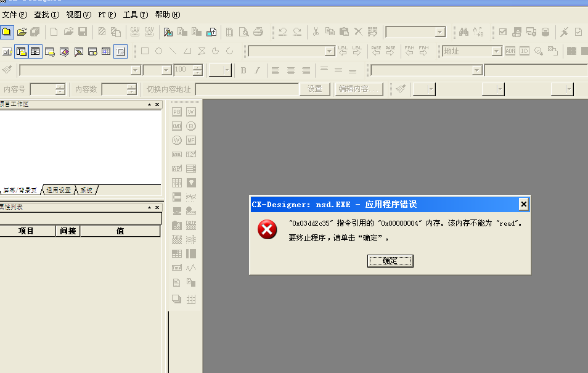Image resolution: width=588 pixels, height=373 pixels.
Task: Select the PB push button object icon
Action: (177, 112)
